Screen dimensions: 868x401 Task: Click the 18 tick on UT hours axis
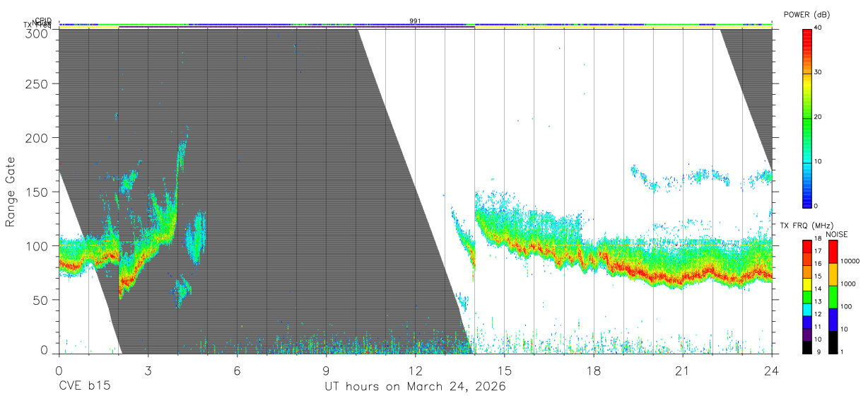coord(594,371)
